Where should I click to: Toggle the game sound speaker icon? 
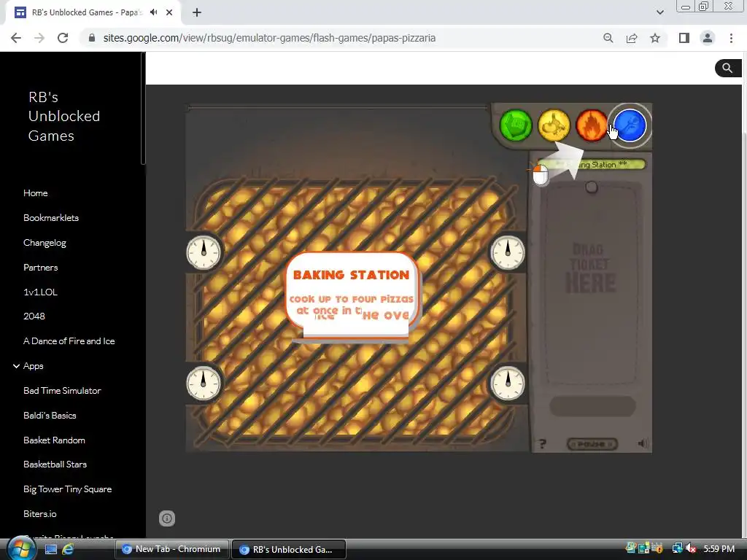pyautogui.click(x=643, y=444)
